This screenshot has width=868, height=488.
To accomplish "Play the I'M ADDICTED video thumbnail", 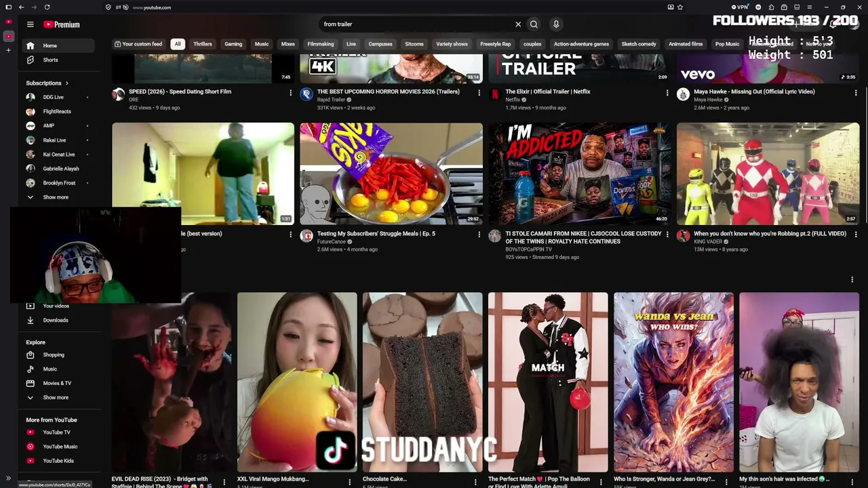I will [x=580, y=174].
